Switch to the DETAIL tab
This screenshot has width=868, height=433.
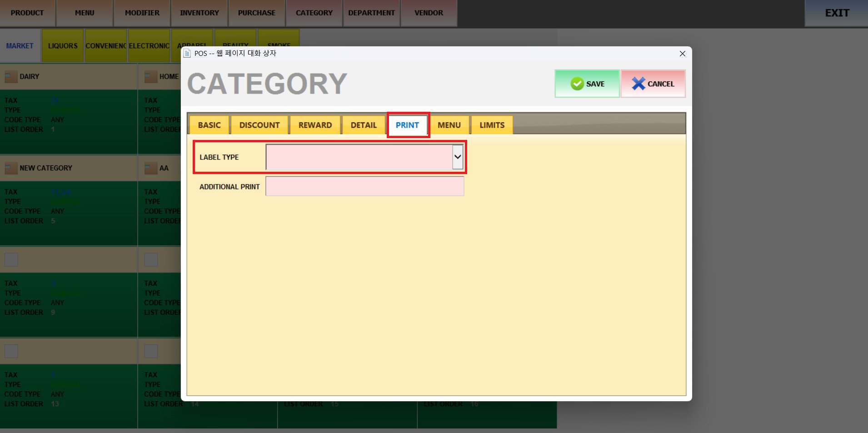[364, 125]
